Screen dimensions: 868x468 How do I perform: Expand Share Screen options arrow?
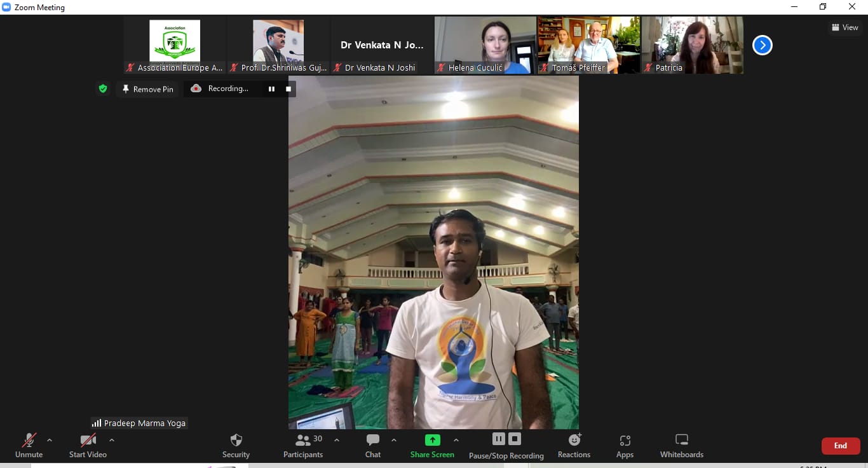pyautogui.click(x=456, y=440)
